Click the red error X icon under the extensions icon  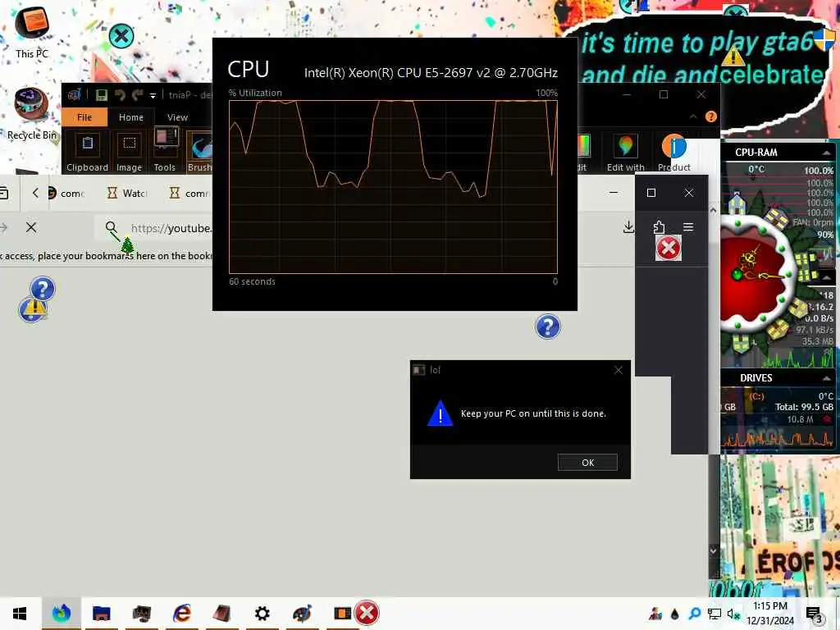pyautogui.click(x=668, y=248)
